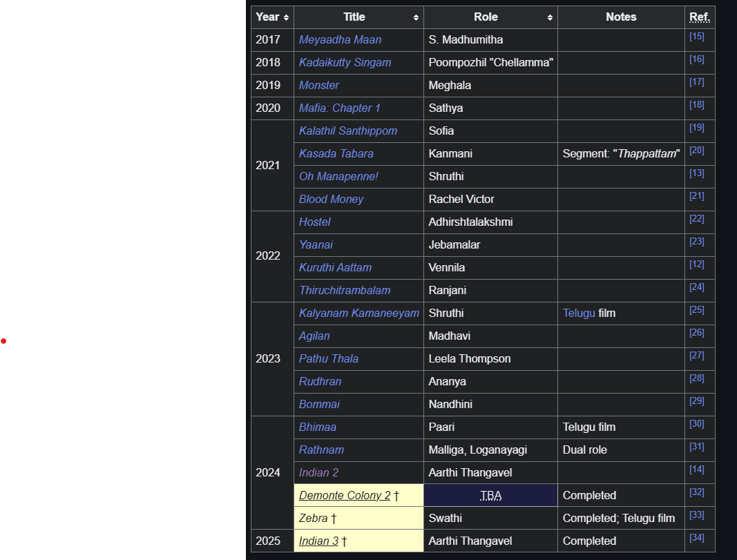This screenshot has height=560, width=737.
Task: Visit the Thiruchitrambalam article
Action: click(344, 291)
